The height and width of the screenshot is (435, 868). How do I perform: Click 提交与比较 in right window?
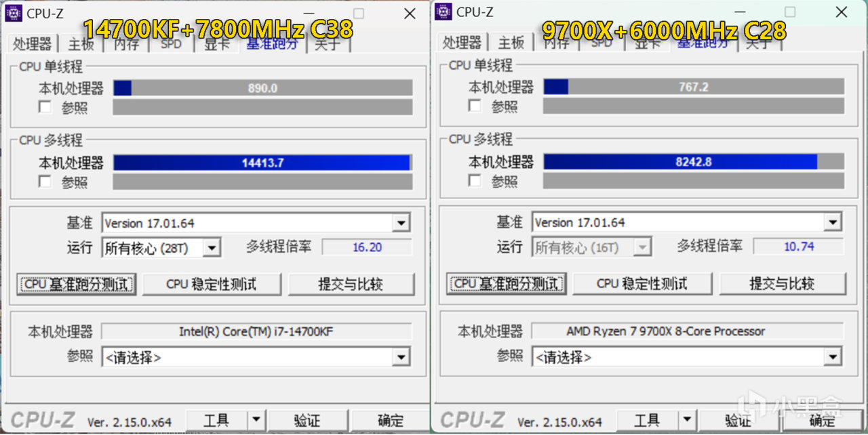(782, 283)
